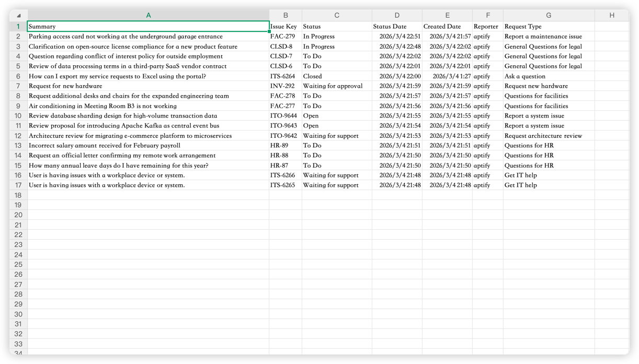Click an empty cell in row 18
The image size is (639, 364).
[x=148, y=195]
